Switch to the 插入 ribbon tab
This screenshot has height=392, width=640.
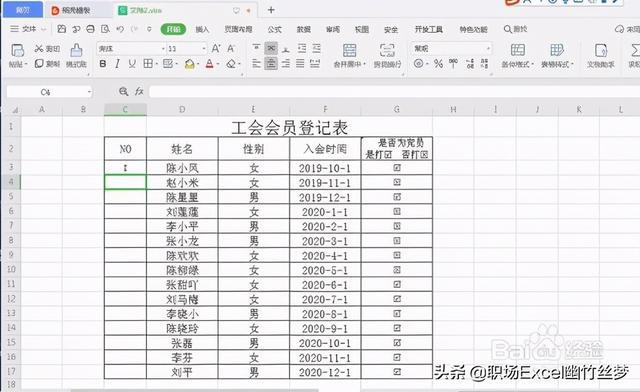click(x=202, y=29)
